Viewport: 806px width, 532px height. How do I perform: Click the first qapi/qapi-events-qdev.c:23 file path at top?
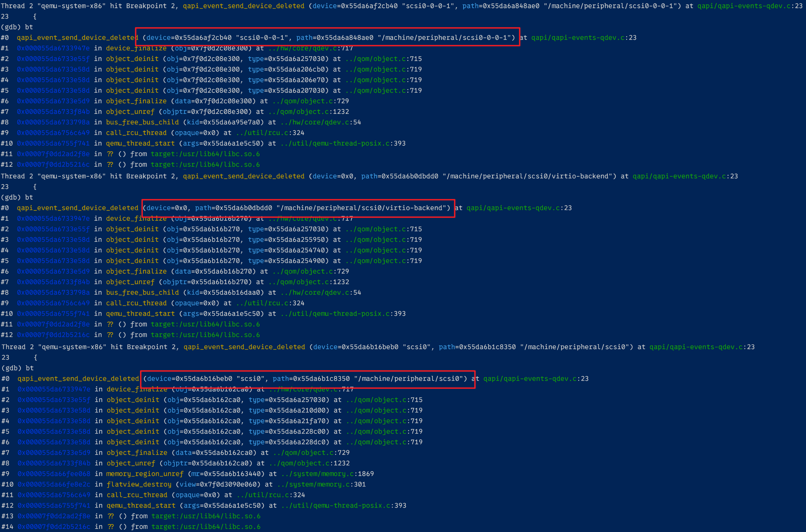click(749, 6)
